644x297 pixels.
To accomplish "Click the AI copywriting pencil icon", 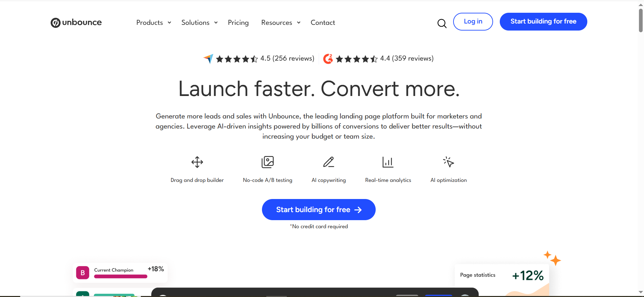I will coord(329,162).
